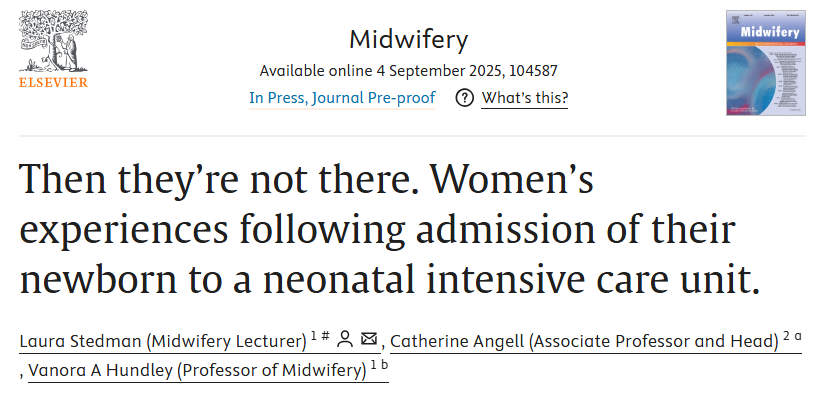The image size is (838, 394).
Task: Click the envelope email icon for Laura Stedman
Action: pos(369,338)
